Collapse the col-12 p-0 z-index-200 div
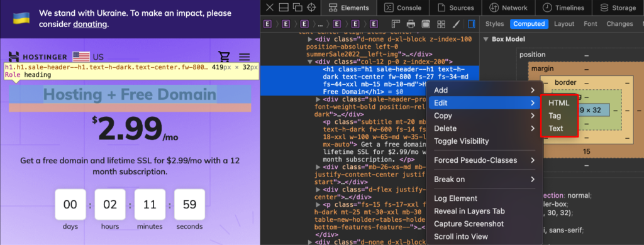 coord(310,62)
